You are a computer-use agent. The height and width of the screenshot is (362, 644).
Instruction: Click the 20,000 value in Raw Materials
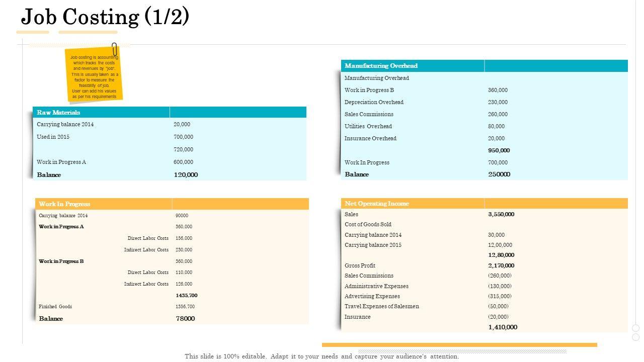click(182, 124)
